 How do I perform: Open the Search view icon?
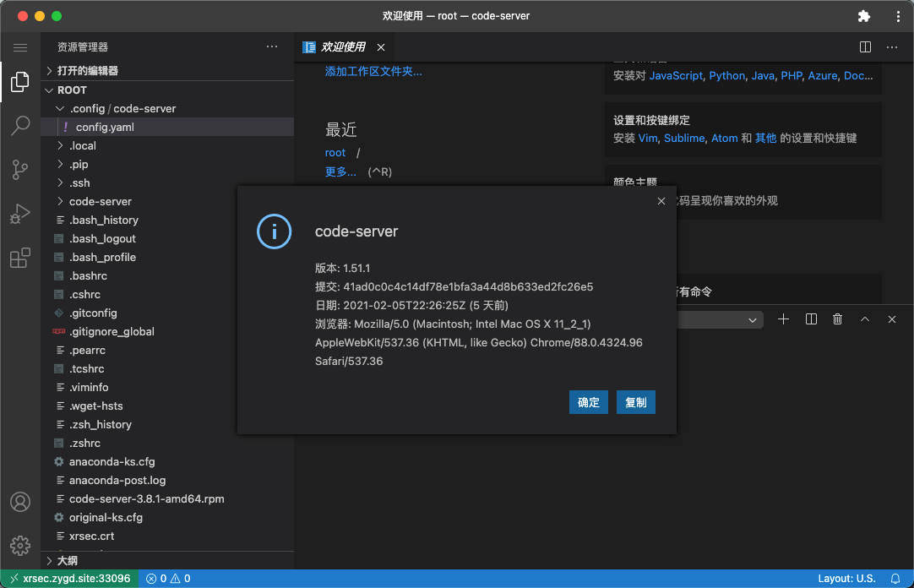tap(19, 125)
